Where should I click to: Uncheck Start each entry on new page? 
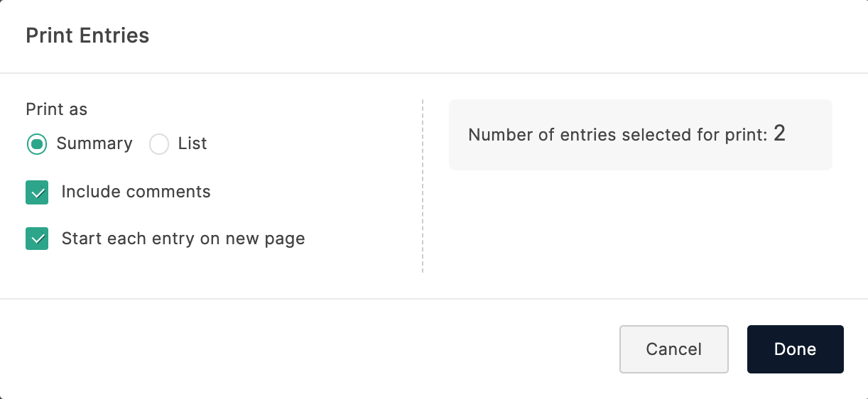pos(37,239)
